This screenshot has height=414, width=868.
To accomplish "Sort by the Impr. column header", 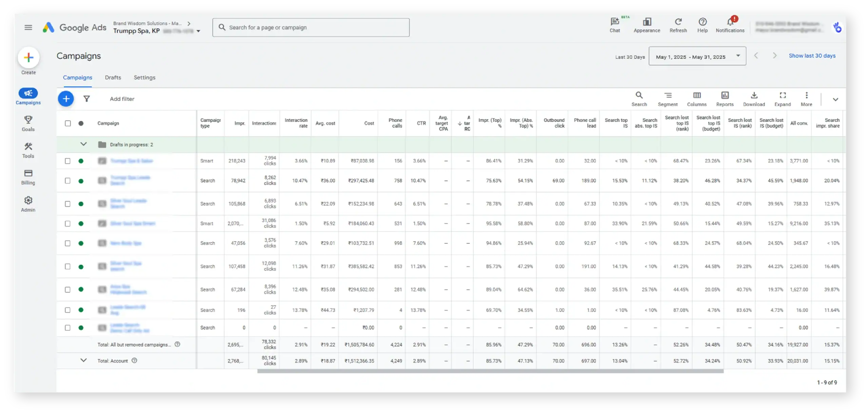I will pyautogui.click(x=240, y=123).
